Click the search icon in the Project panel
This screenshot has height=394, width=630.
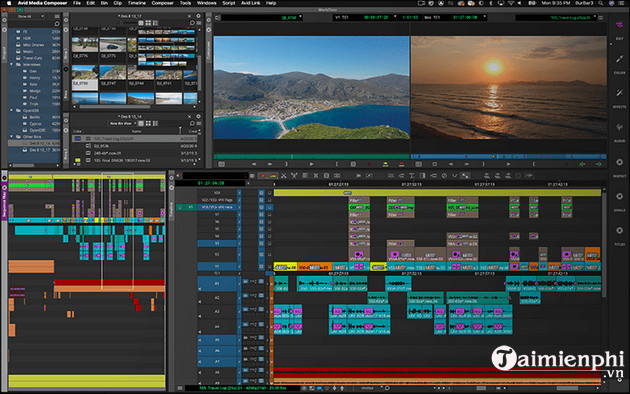[57, 24]
